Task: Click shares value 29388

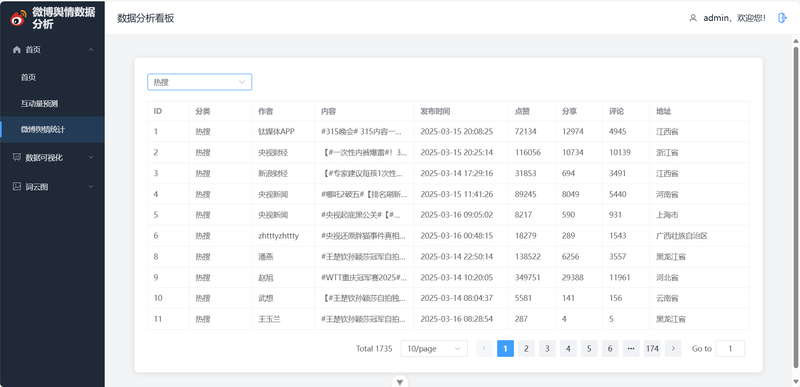Action: [x=572, y=277]
